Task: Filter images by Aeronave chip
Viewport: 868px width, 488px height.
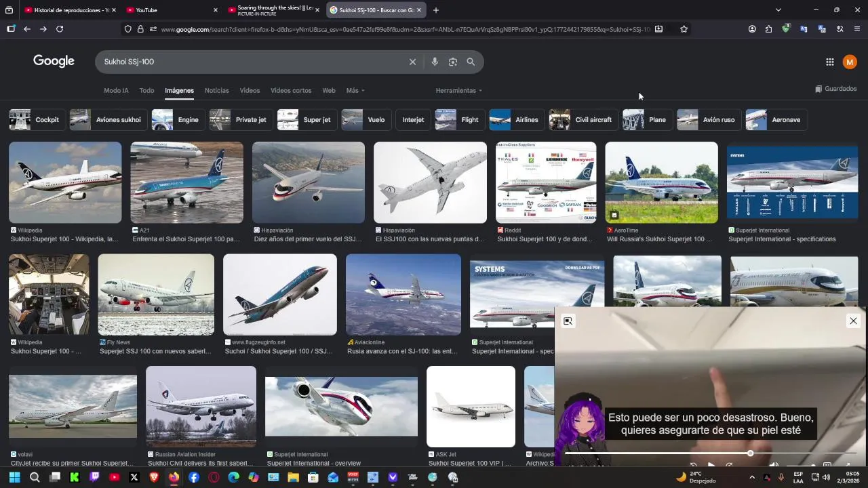Action: 775,120
